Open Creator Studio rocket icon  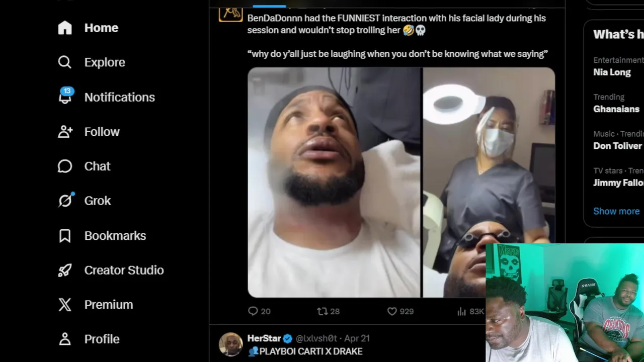pos(65,270)
